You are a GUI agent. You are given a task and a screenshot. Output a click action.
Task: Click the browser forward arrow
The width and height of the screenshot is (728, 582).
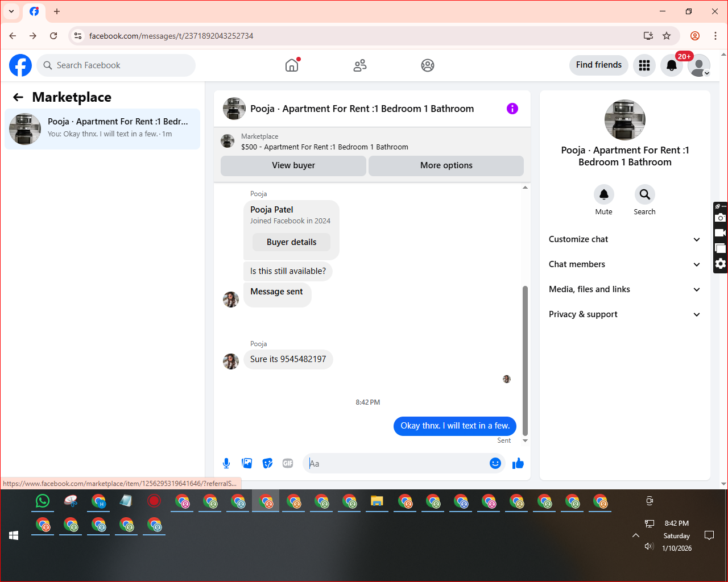point(33,36)
